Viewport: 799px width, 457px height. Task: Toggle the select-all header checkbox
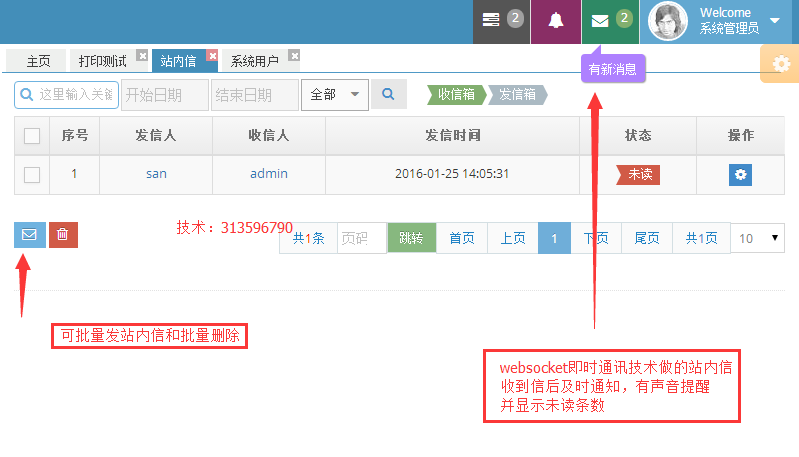[32, 136]
